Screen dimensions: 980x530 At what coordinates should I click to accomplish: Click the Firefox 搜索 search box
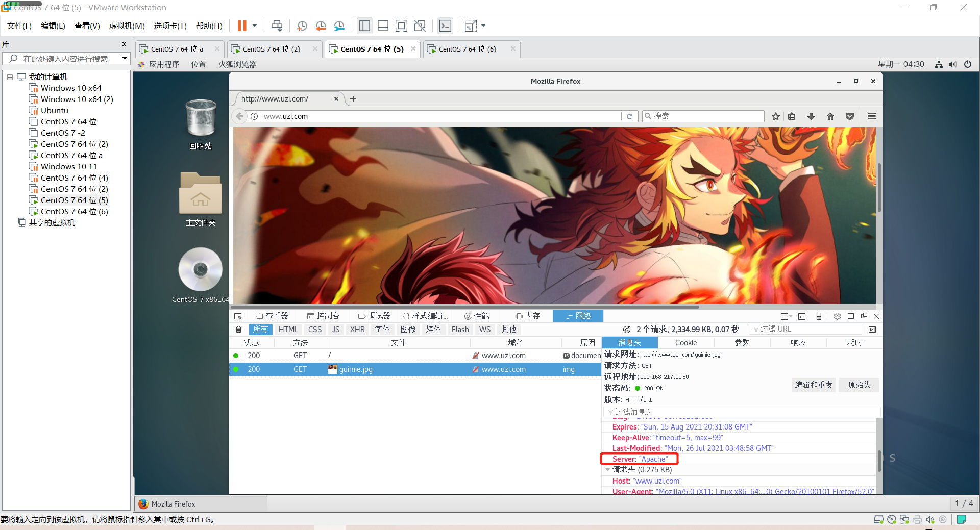pos(703,116)
